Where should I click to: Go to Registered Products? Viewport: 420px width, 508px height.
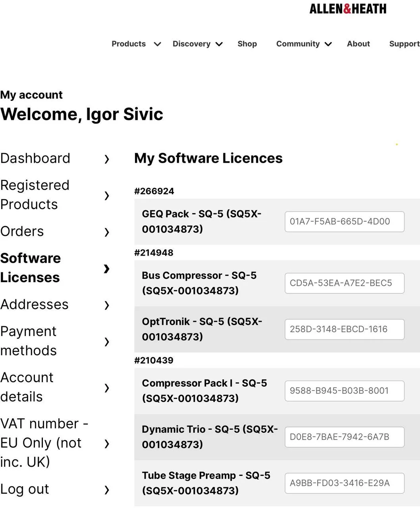(x=35, y=194)
